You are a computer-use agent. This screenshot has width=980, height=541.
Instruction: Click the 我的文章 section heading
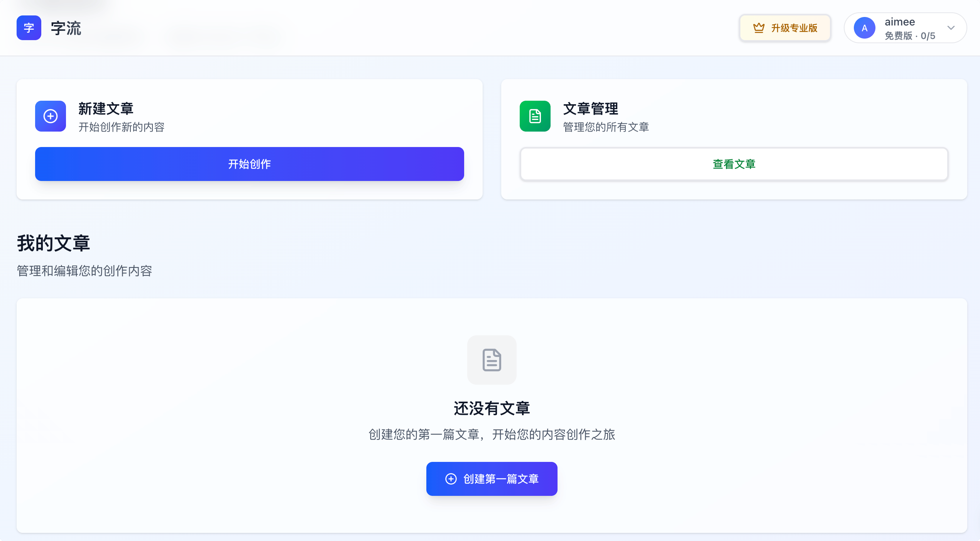coord(53,243)
